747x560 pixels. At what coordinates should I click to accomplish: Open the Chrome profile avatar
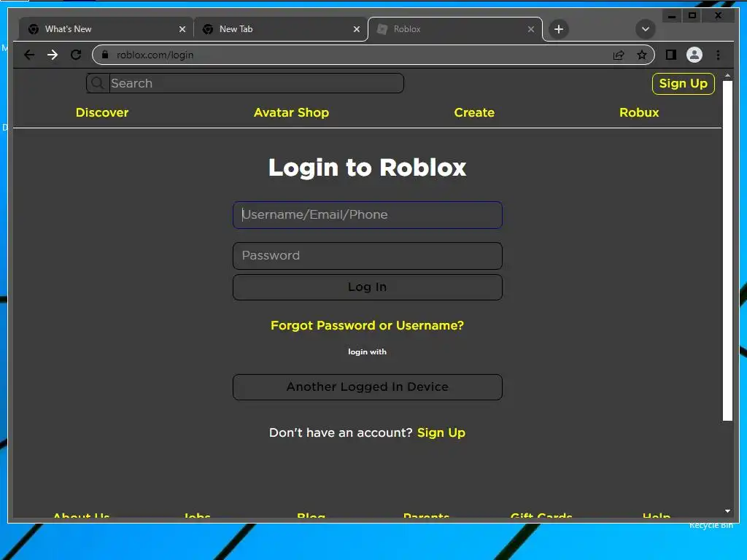694,55
